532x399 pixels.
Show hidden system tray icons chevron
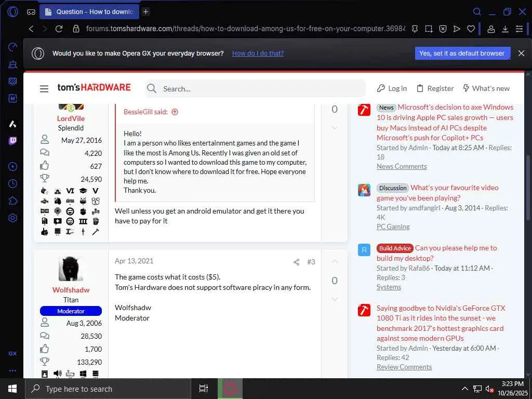click(465, 389)
